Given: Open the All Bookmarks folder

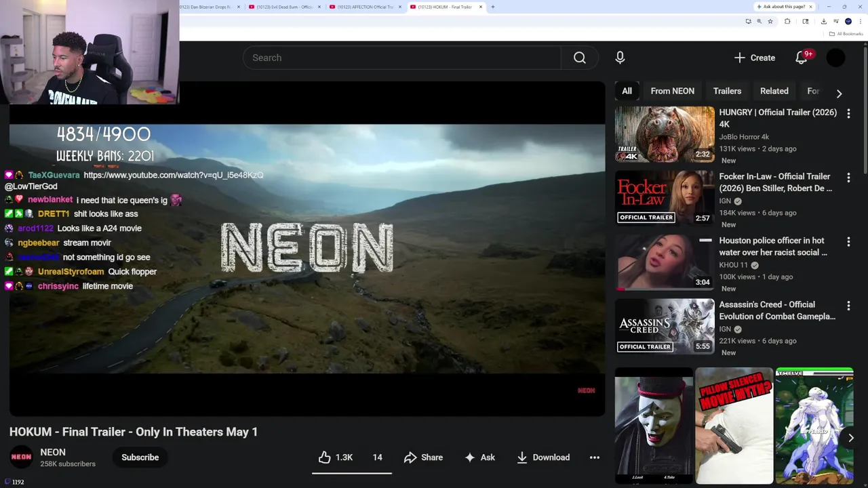Looking at the screenshot, I should click(x=846, y=34).
